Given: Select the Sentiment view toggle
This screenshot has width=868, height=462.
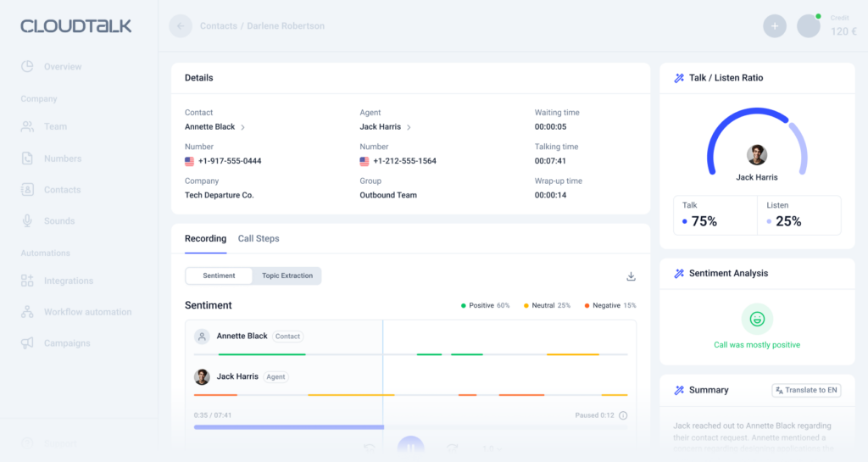Looking at the screenshot, I should pos(219,276).
